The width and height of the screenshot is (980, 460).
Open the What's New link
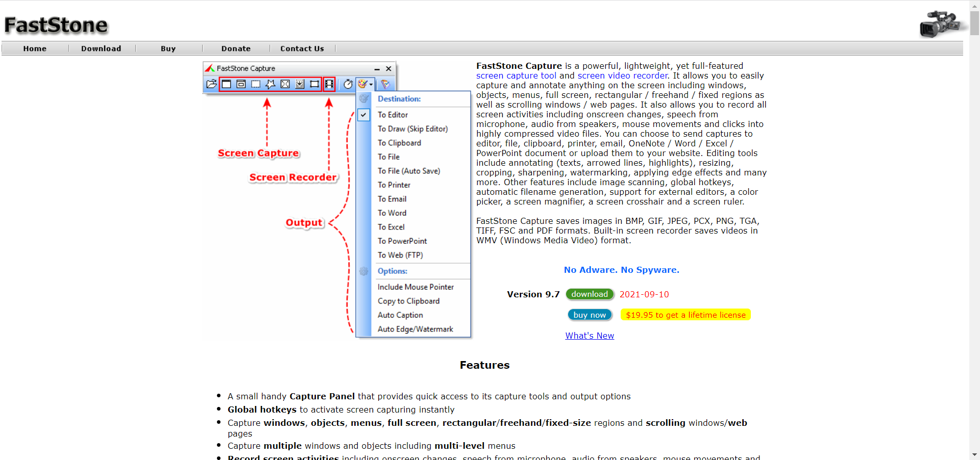590,336
